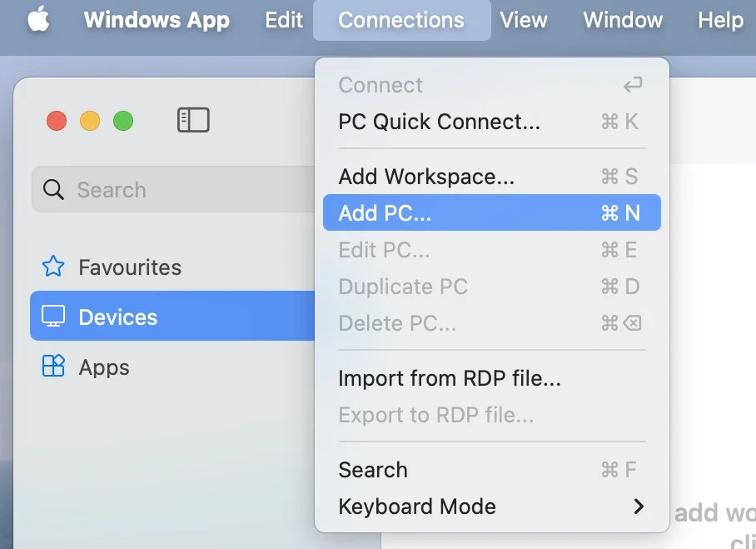The width and height of the screenshot is (756, 549).
Task: Click the Favourites star icon
Action: tap(53, 267)
